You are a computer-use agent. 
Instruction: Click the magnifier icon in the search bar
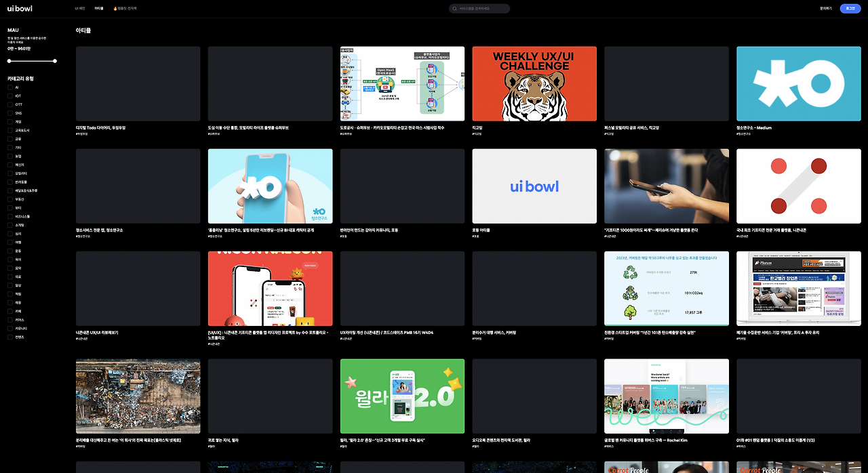click(x=454, y=9)
